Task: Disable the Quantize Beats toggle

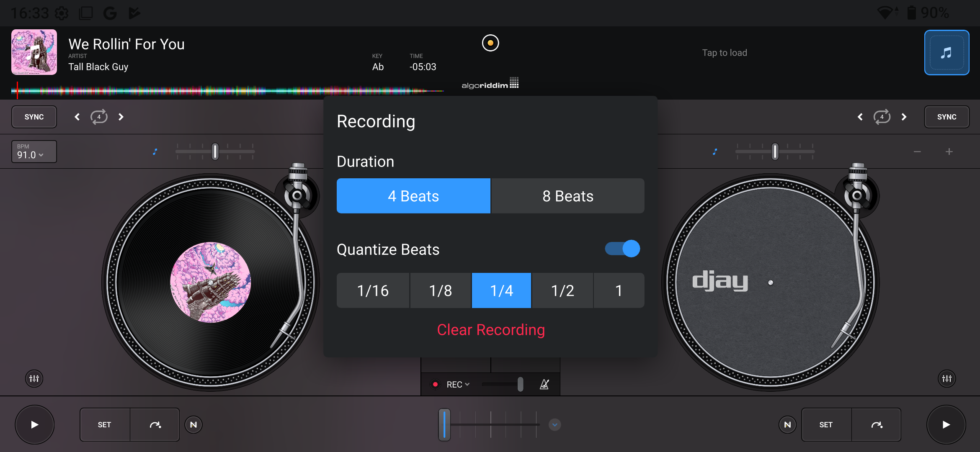Action: [x=622, y=248]
